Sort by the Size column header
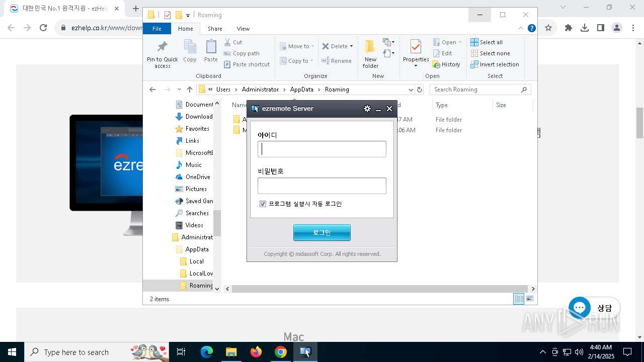Image resolution: width=644 pixels, height=362 pixels. (512, 105)
